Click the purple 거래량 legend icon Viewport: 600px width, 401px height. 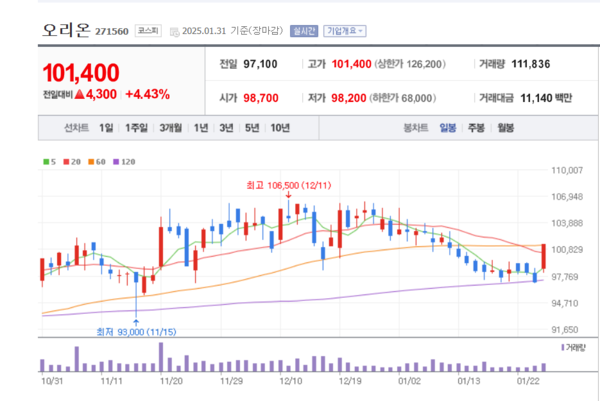(x=560, y=348)
